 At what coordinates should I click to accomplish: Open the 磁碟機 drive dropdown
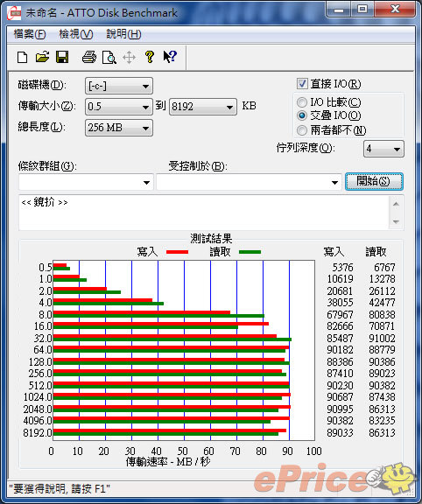coord(119,86)
